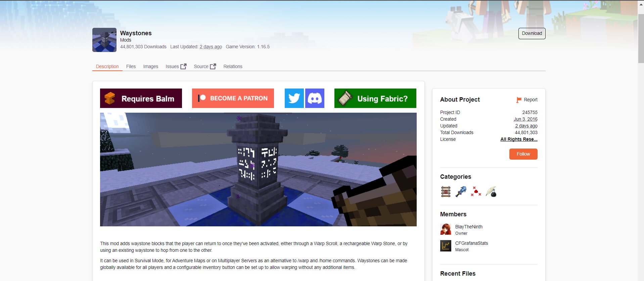Open the Images tab
This screenshot has height=281, width=644.
[x=151, y=66]
